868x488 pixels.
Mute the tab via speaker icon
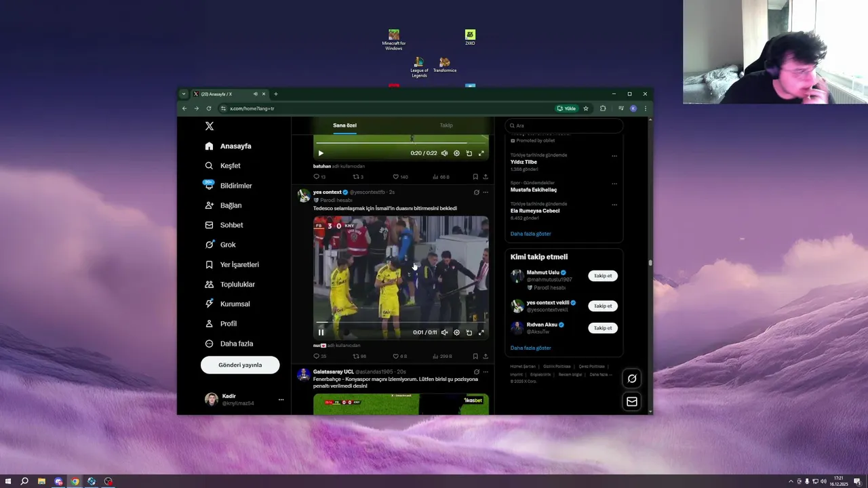click(x=255, y=94)
